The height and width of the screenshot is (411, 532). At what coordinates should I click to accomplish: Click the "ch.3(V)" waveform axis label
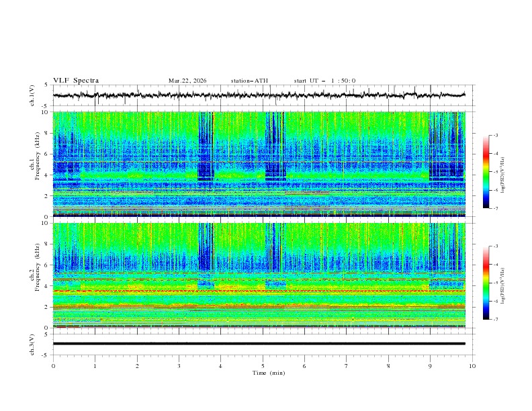tap(32, 345)
